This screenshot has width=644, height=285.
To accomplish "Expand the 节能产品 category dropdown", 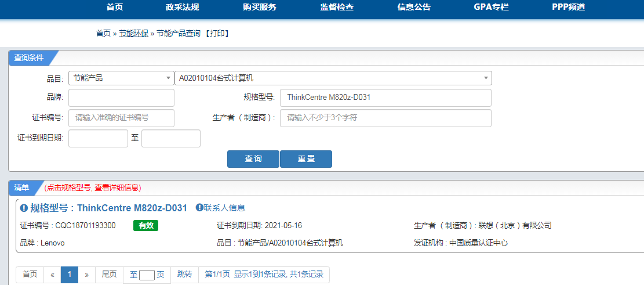I will point(121,78).
